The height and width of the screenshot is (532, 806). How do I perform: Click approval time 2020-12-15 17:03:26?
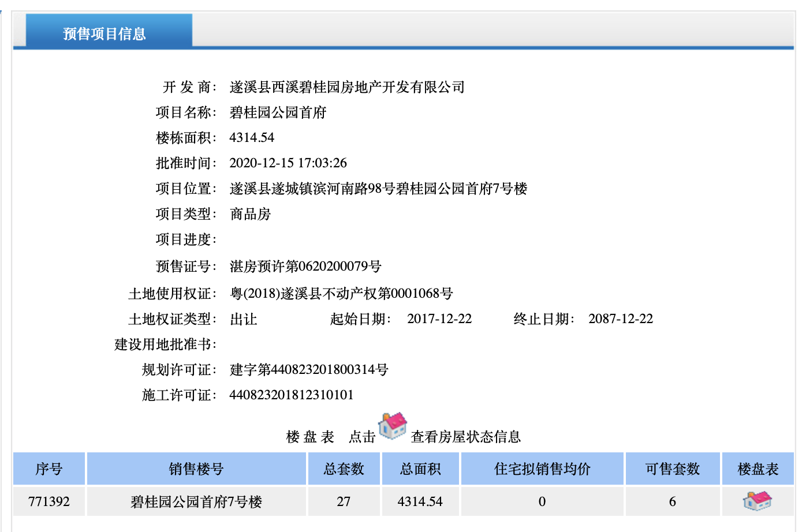(x=288, y=163)
